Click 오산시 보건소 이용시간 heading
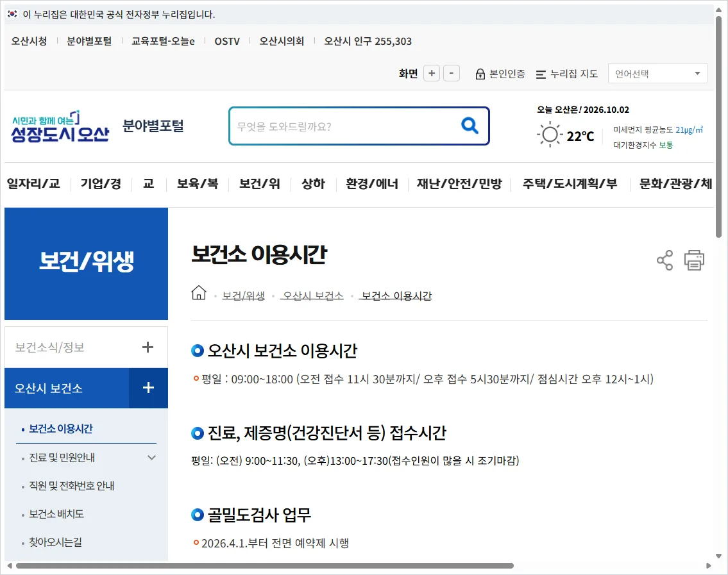728x575 pixels. tap(282, 351)
